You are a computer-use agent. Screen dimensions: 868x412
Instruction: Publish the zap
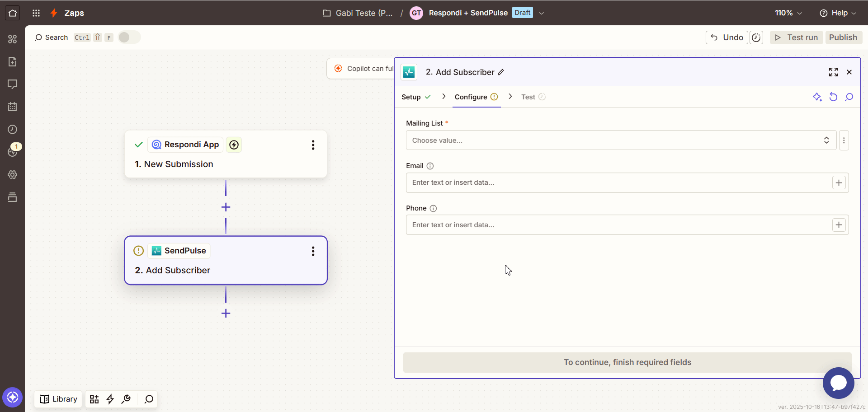(843, 37)
